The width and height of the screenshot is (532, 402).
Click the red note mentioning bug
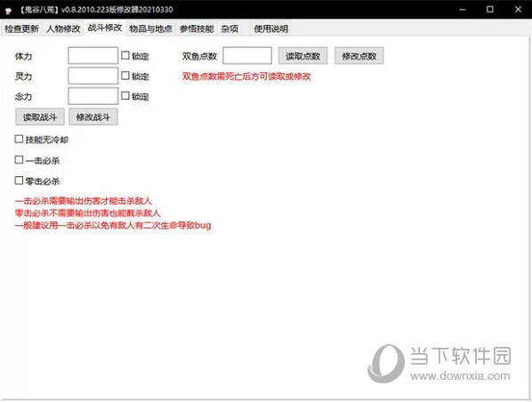pos(113,225)
